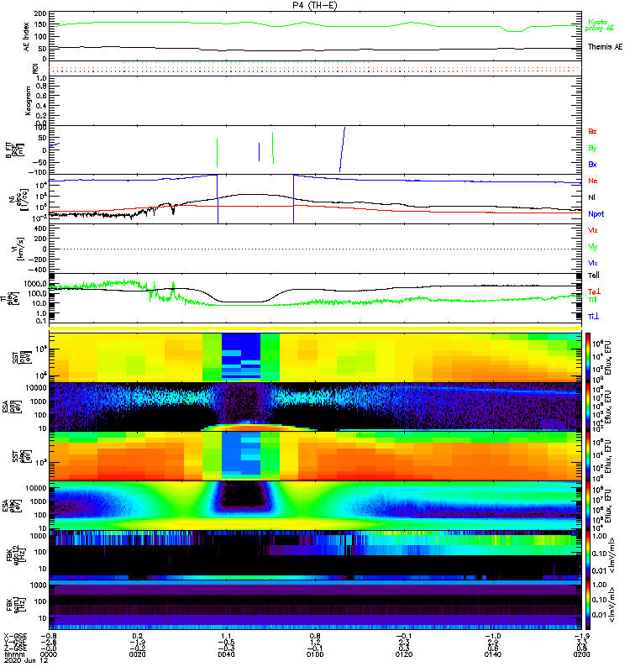Viewport: 630px width, 672px height.
Task: Click the SST ion panel colorbar
Action: (588, 357)
